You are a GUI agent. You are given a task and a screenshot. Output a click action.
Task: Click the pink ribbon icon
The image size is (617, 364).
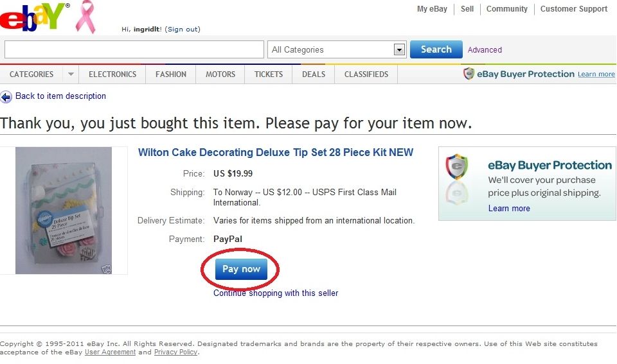(x=85, y=17)
